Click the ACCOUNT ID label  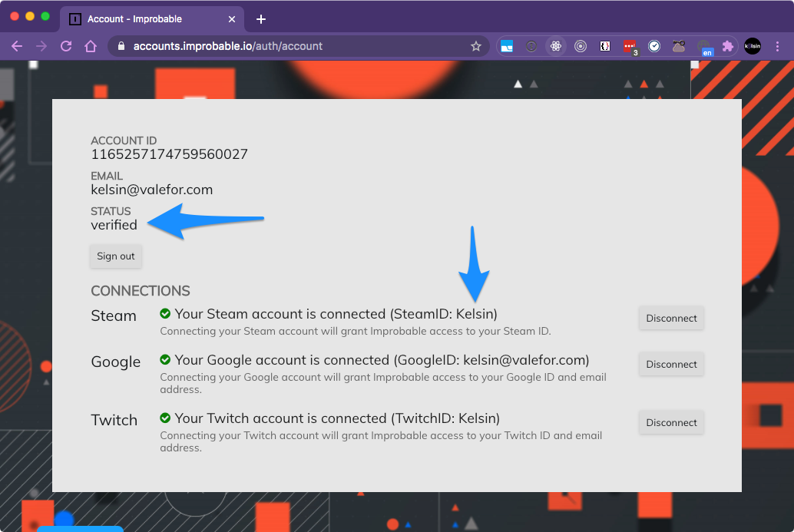[x=124, y=140]
